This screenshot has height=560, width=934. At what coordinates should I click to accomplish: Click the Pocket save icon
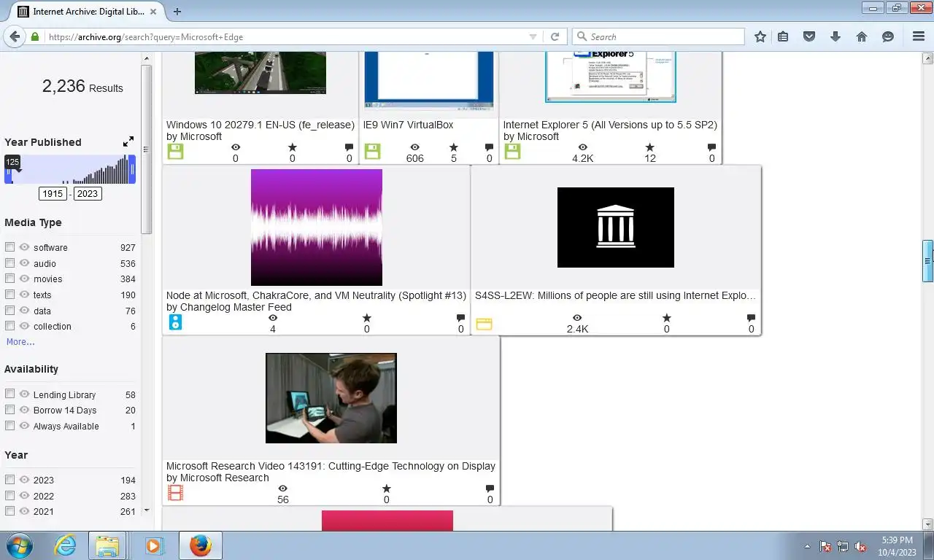[809, 36]
